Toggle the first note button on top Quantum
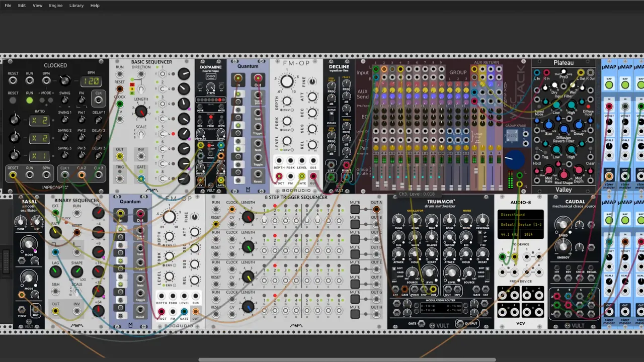Image resolution: width=644 pixels, height=362 pixels. point(239,94)
